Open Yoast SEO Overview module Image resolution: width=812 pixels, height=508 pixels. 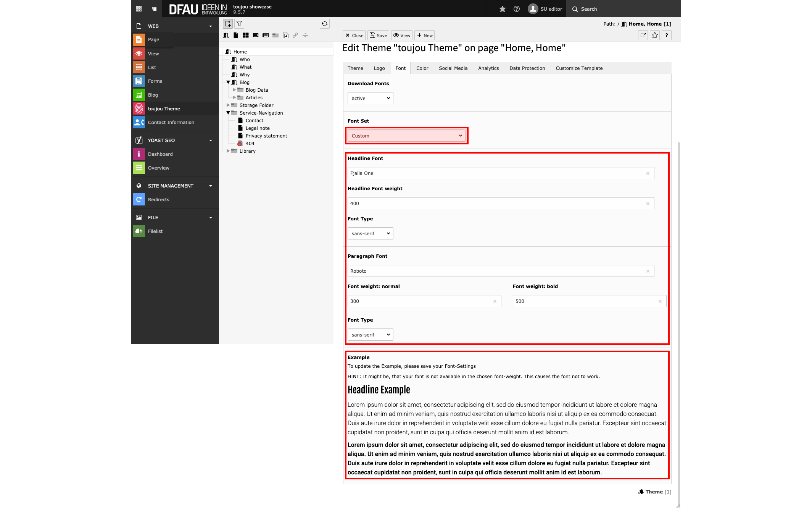(x=175, y=168)
